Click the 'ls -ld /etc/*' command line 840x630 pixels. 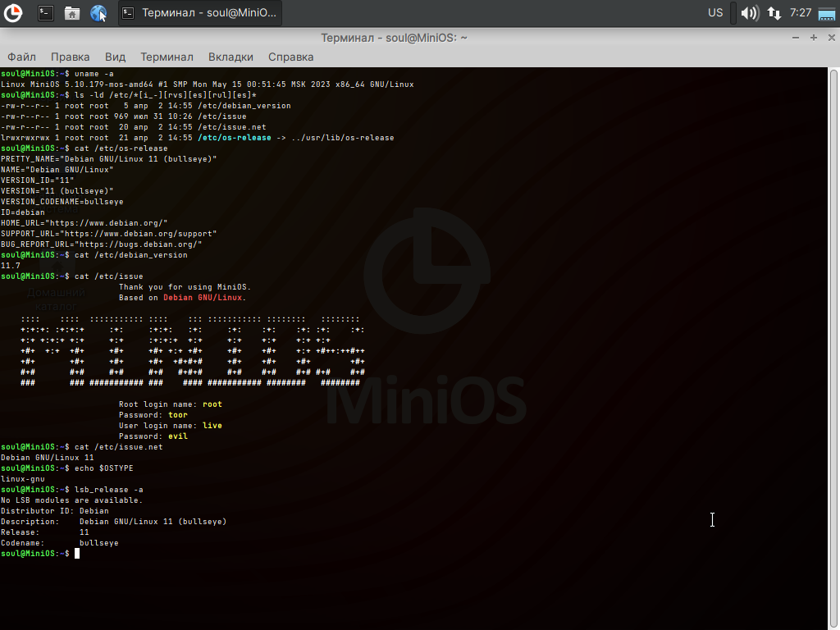pyautogui.click(x=166, y=95)
